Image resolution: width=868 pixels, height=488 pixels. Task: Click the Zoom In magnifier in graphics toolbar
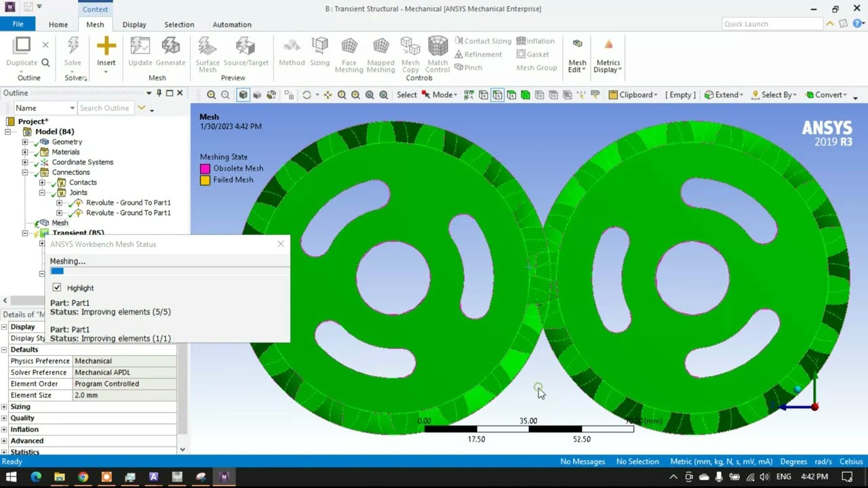[211, 95]
